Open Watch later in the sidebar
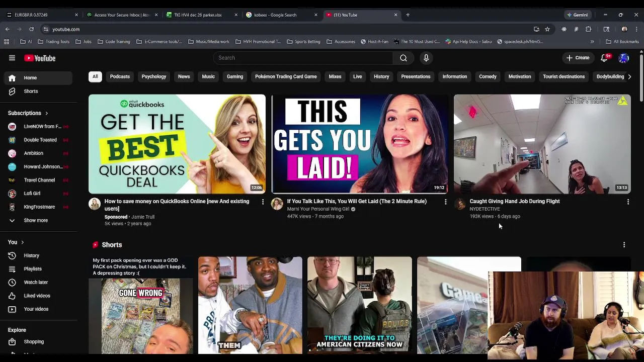 pyautogui.click(x=38, y=283)
